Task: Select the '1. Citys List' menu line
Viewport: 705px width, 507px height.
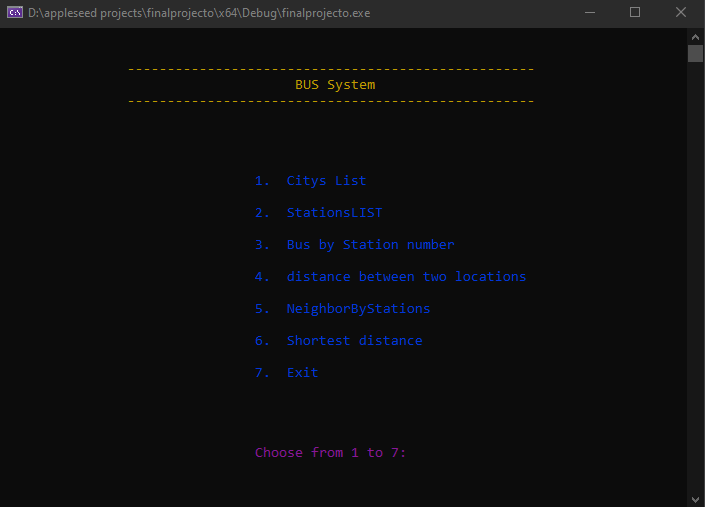Action: click(x=310, y=181)
